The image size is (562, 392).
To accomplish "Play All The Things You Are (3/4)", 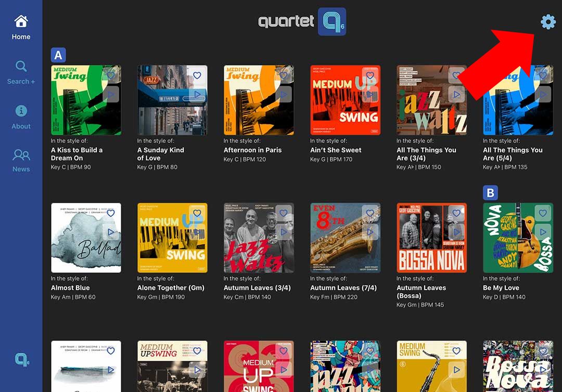I will (x=456, y=95).
